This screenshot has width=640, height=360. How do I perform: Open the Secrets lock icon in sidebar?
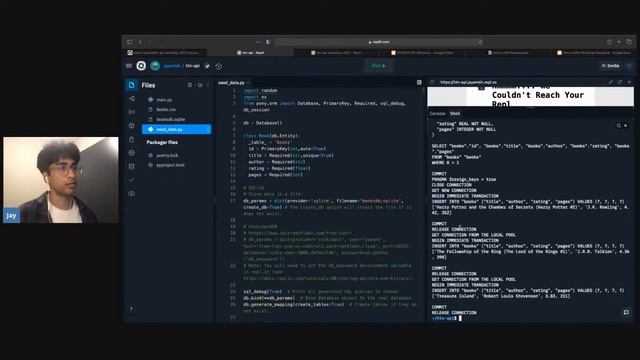[131, 139]
